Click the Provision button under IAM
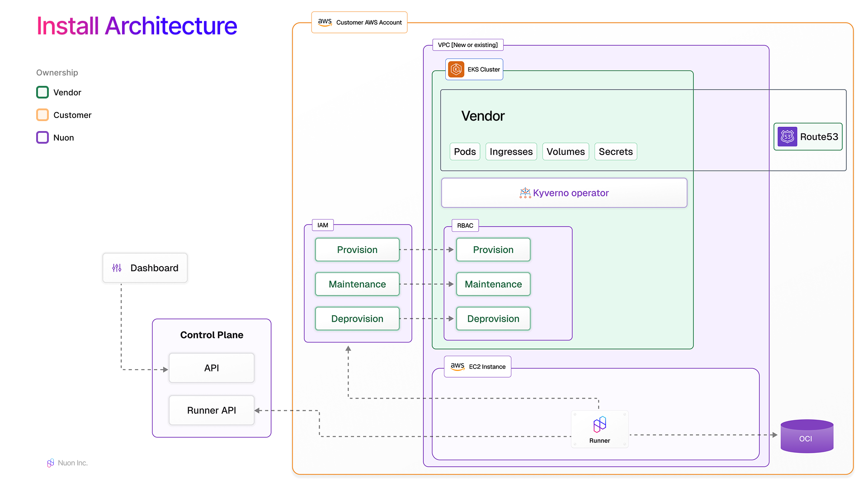The image size is (868, 488). click(357, 249)
